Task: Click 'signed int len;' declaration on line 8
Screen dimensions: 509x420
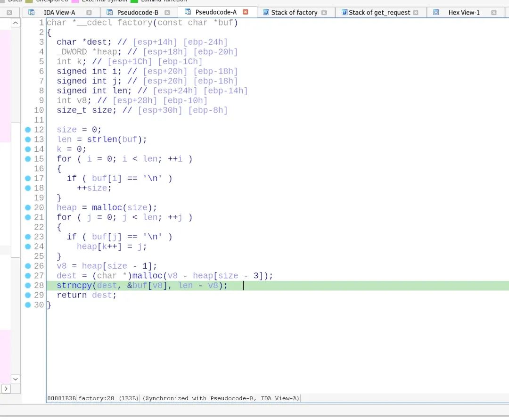Action: pos(94,91)
